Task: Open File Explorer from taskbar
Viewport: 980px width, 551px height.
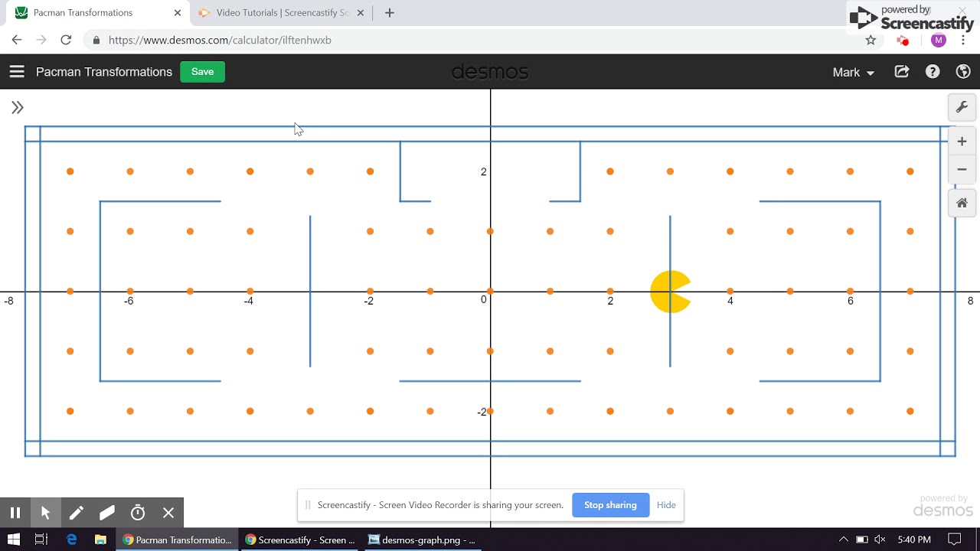Action: click(100, 540)
